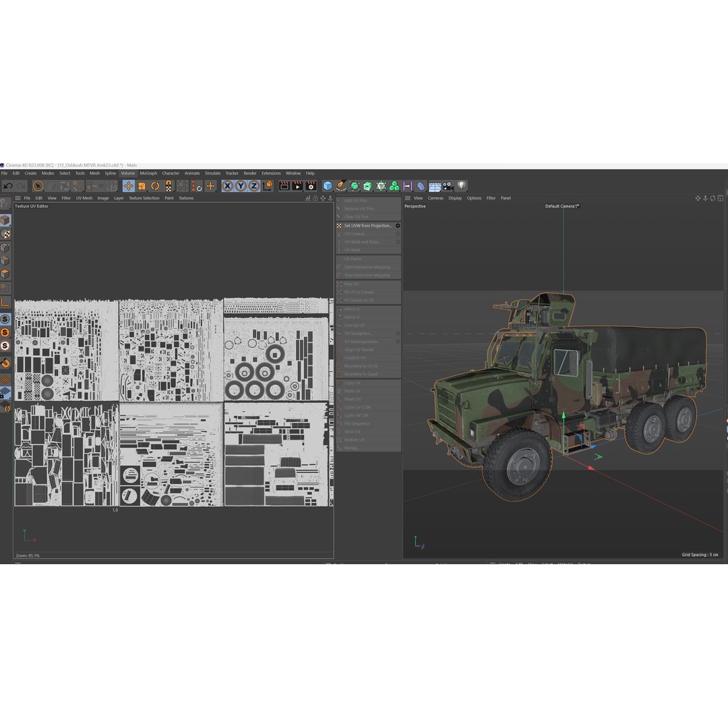
Task: Open the MoGraph menu
Action: (x=147, y=173)
